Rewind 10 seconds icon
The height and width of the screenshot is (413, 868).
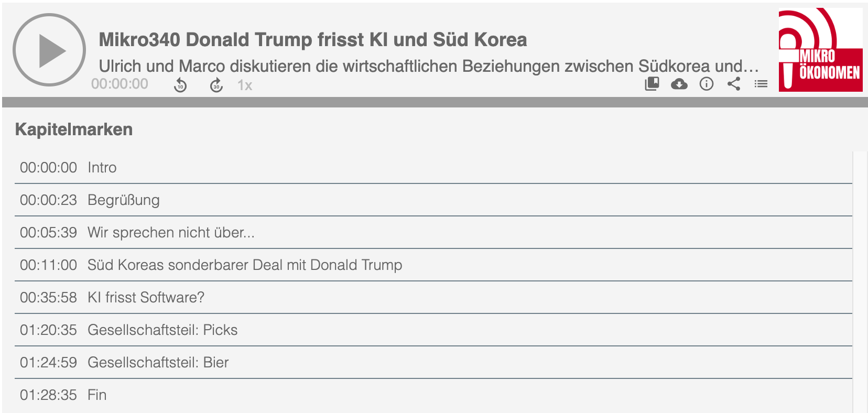180,85
